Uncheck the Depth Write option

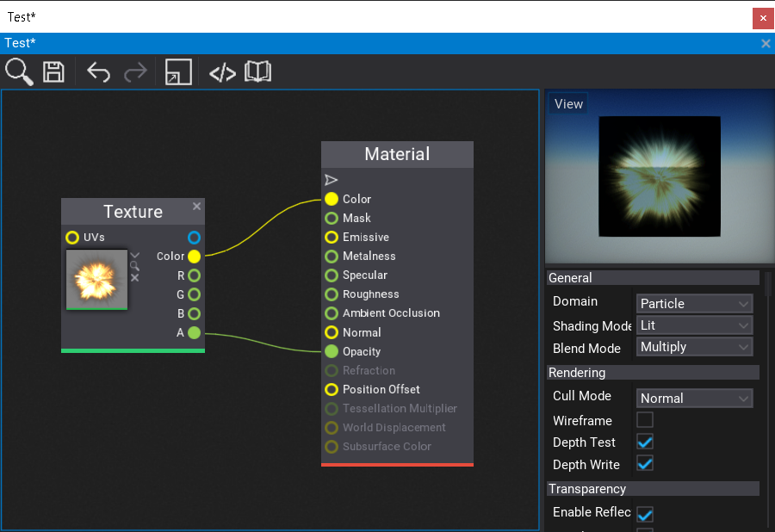coord(644,463)
